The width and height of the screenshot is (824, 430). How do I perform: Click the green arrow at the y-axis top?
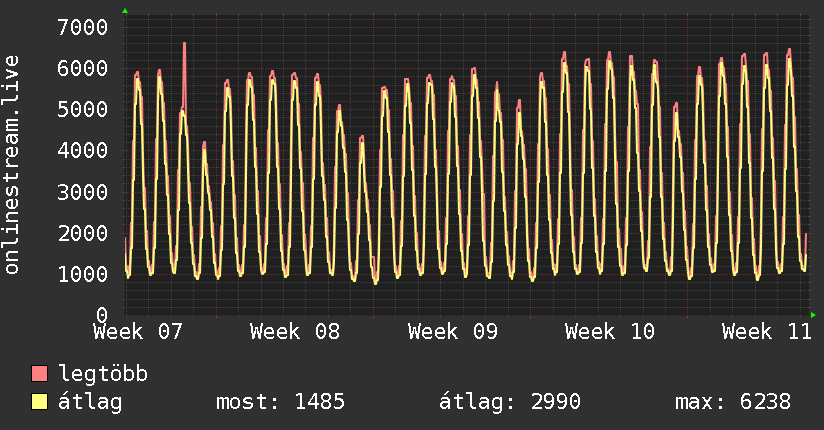point(125,11)
